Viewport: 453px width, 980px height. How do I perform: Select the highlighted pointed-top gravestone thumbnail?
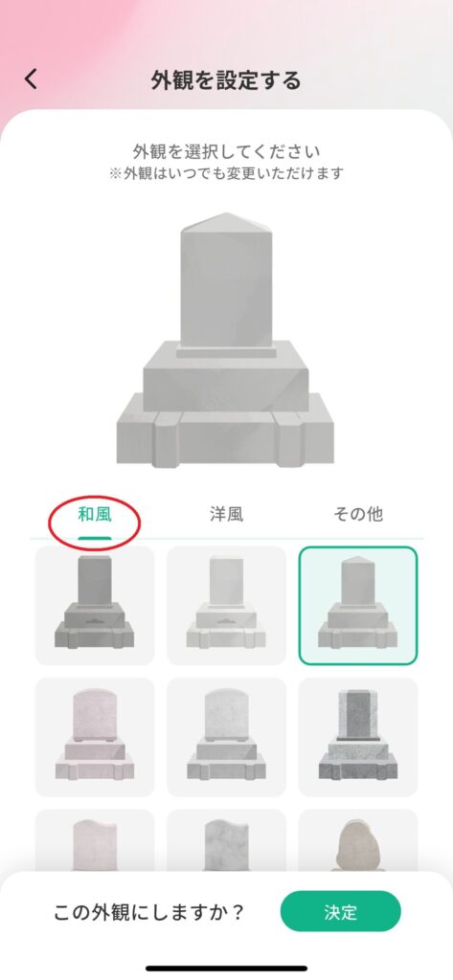(358, 605)
